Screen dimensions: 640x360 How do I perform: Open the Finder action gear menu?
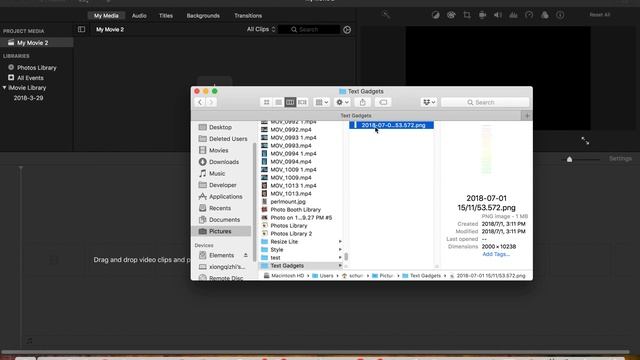click(x=342, y=102)
